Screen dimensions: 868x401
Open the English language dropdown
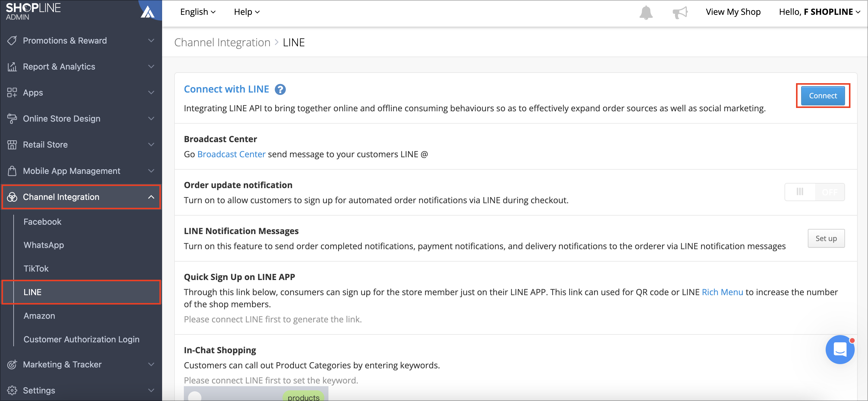(197, 12)
